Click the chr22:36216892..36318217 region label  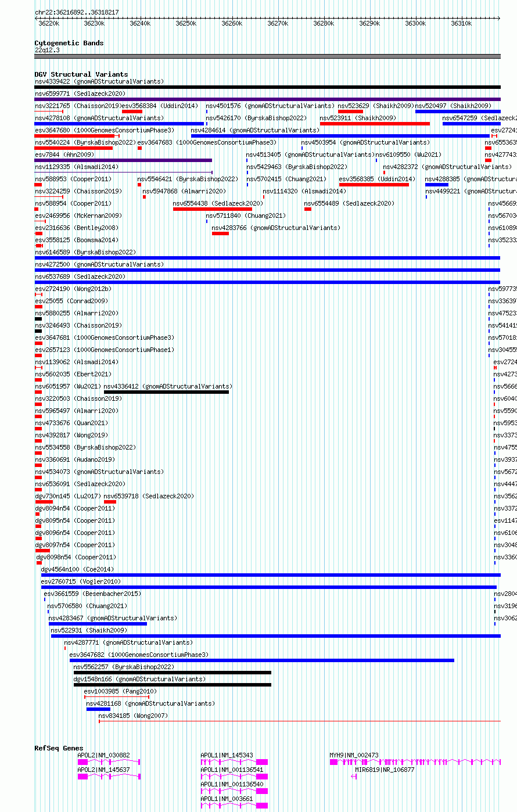[x=77, y=12]
